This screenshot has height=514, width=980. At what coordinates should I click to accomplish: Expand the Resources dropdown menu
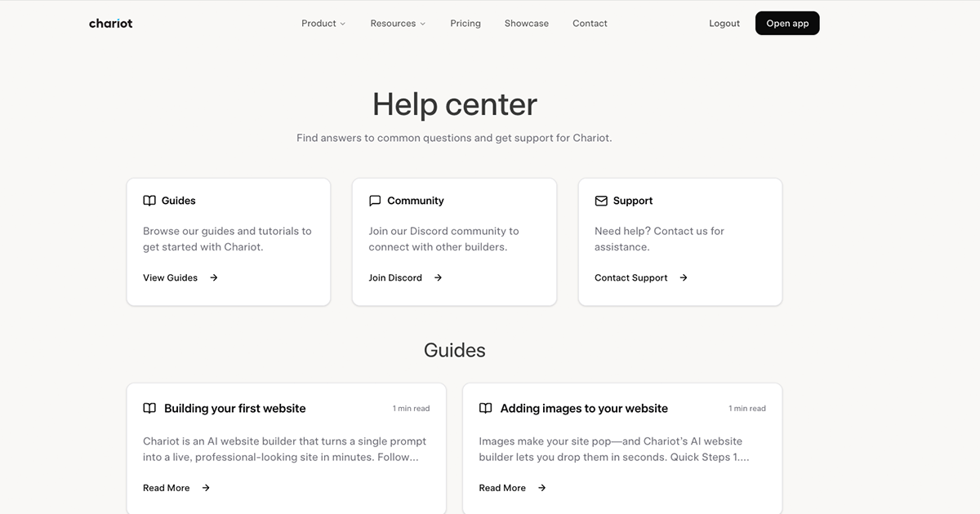pos(398,23)
